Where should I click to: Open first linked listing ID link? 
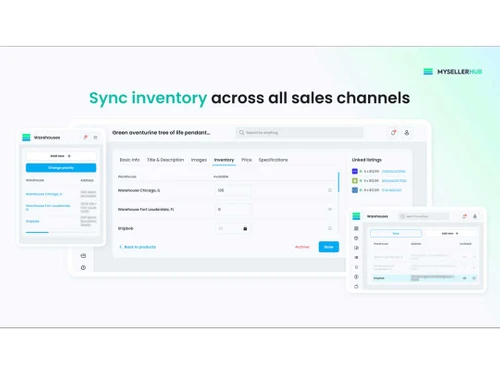click(x=394, y=171)
